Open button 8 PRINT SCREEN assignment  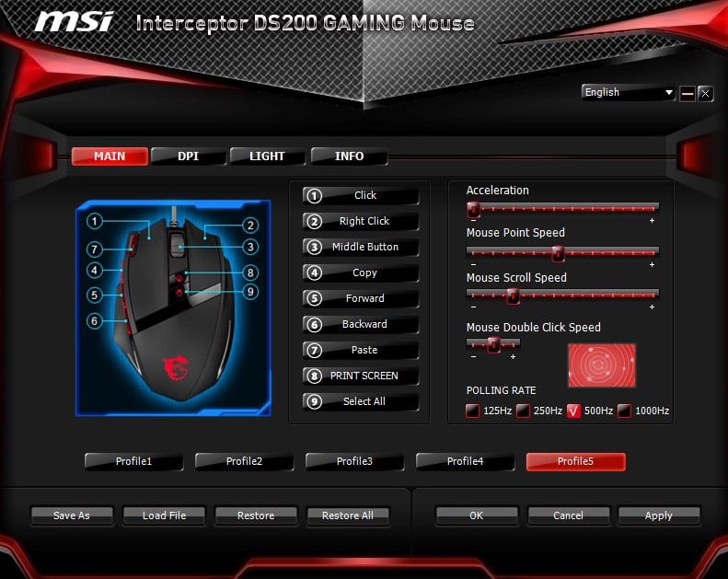pyautogui.click(x=361, y=376)
